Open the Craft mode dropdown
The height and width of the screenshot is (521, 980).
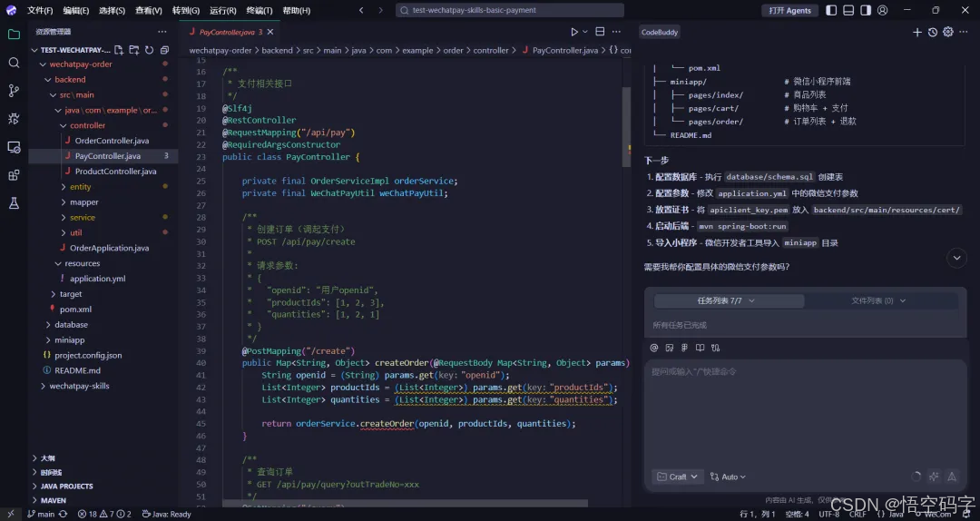(678, 477)
